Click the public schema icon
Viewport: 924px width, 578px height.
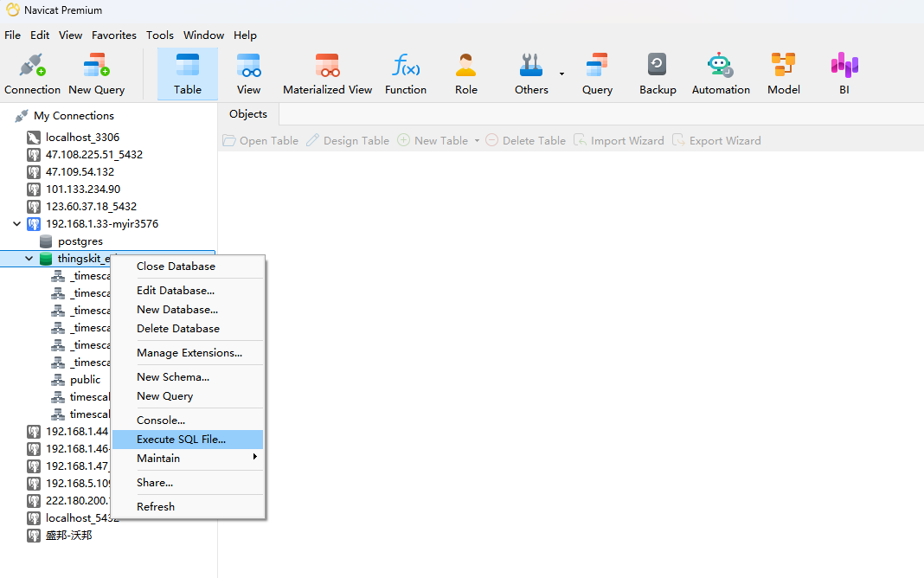click(58, 380)
